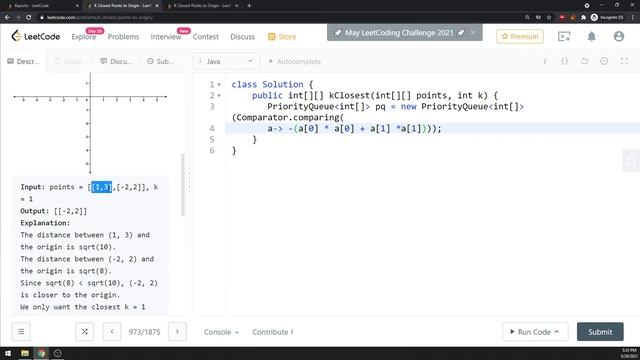
Task: Click the floating side panel button at editor edge
Action: tap(631, 160)
